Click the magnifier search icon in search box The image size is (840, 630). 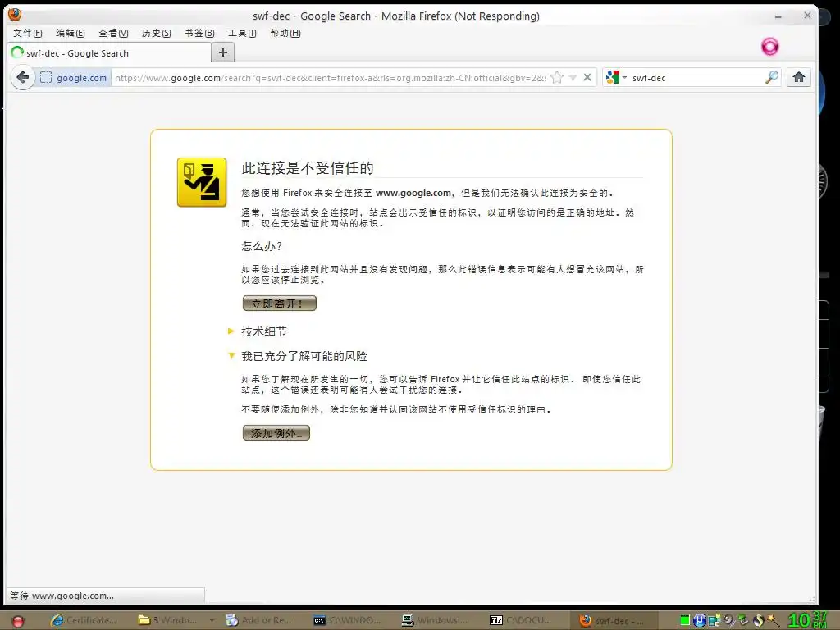(x=771, y=78)
